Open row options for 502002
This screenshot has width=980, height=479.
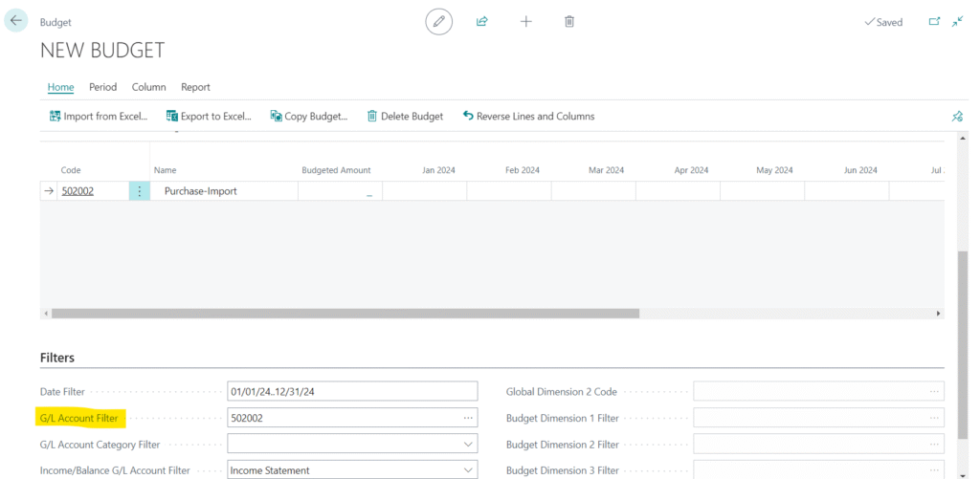[x=140, y=191]
